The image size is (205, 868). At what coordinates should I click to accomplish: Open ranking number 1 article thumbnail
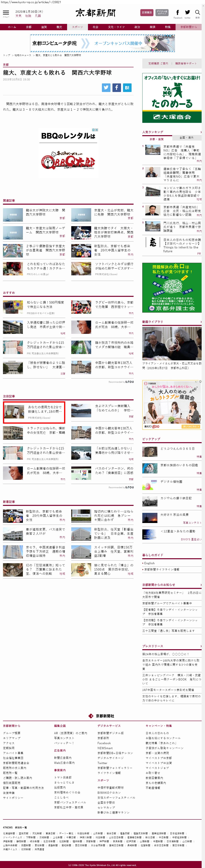[153, 150]
